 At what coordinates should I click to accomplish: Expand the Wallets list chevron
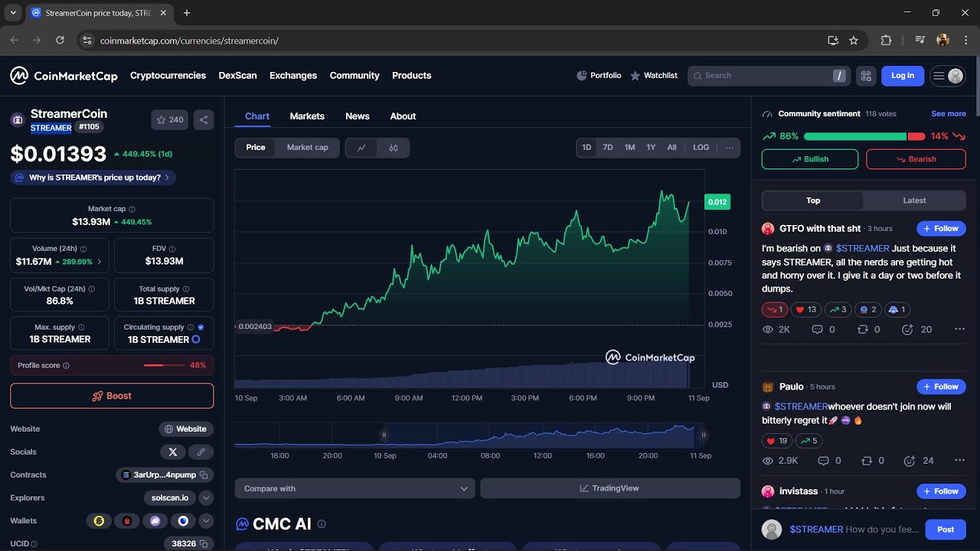pos(206,521)
